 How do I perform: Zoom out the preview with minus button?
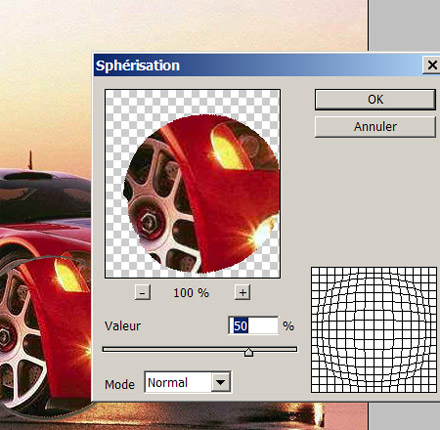(142, 293)
